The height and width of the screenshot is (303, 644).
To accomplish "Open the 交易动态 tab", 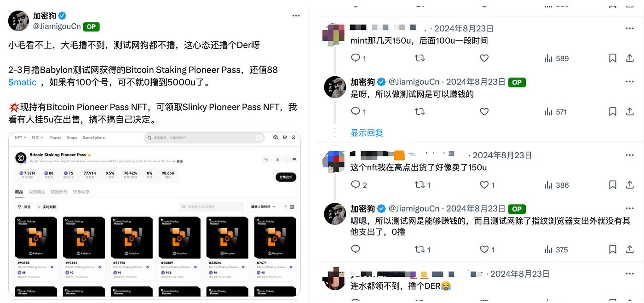I will pyautogui.click(x=81, y=192).
